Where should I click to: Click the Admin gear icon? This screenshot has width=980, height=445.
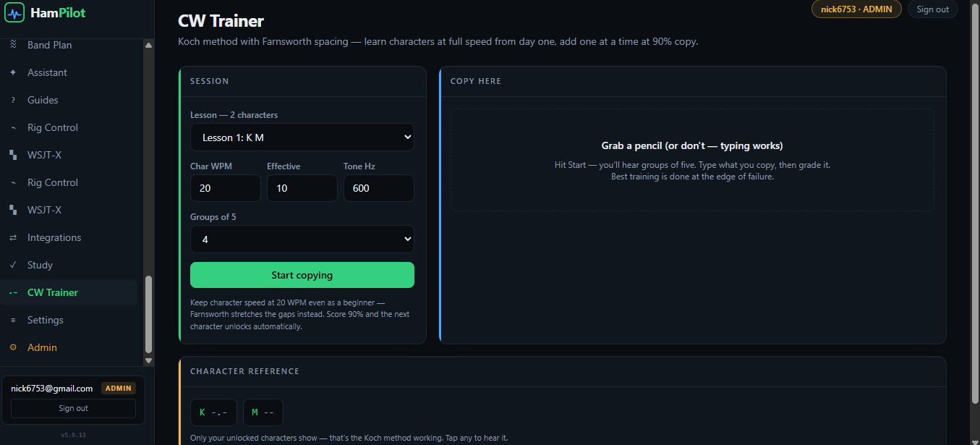point(13,347)
